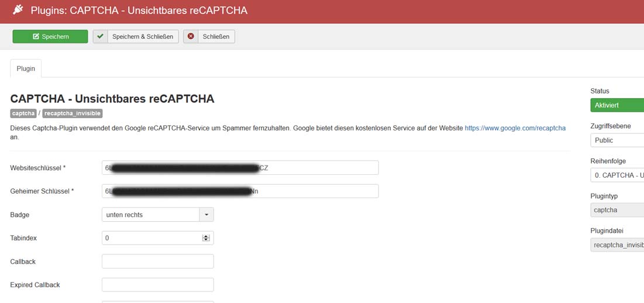Click the Tabindex spinner arrows
The image size is (644, 303).
(206, 238)
